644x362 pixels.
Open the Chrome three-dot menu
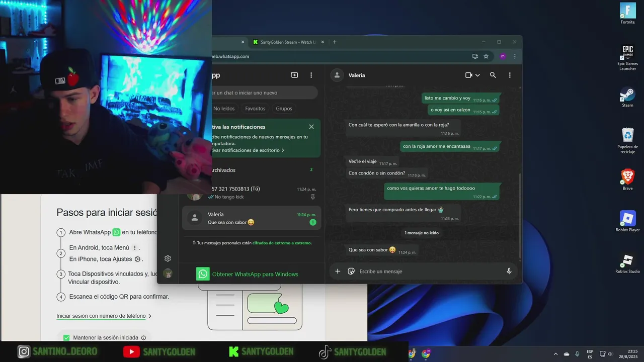click(515, 56)
